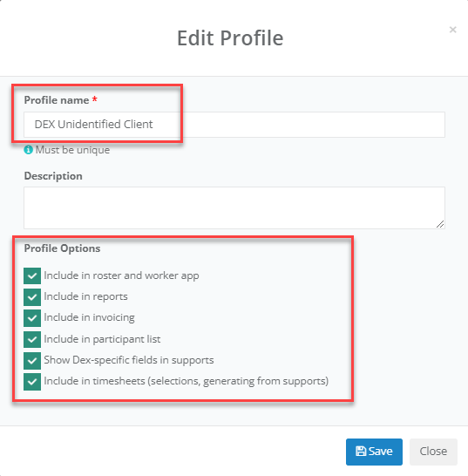This screenshot has width=468, height=476.
Task: Click the Profile name label
Action: coord(57,100)
